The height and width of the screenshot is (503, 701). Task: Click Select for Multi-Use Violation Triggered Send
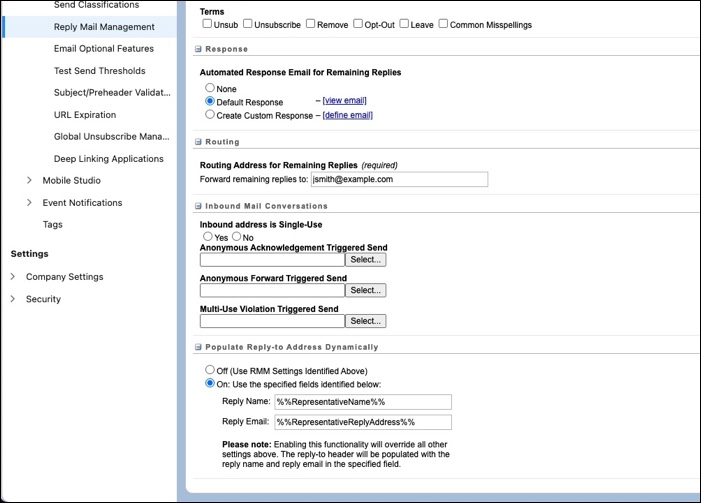click(366, 321)
